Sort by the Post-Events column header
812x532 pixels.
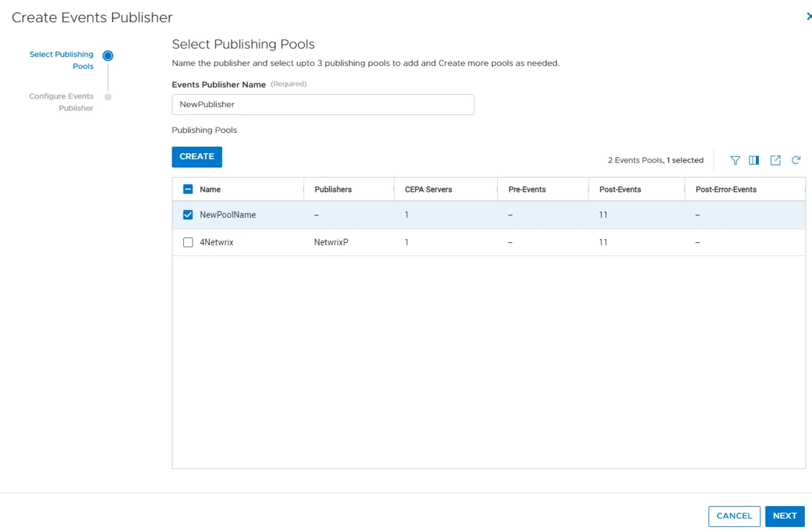[x=620, y=190]
